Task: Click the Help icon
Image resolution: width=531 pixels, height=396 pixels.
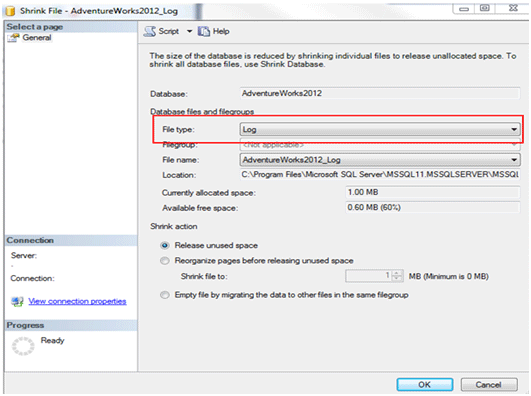Action: pyautogui.click(x=204, y=32)
